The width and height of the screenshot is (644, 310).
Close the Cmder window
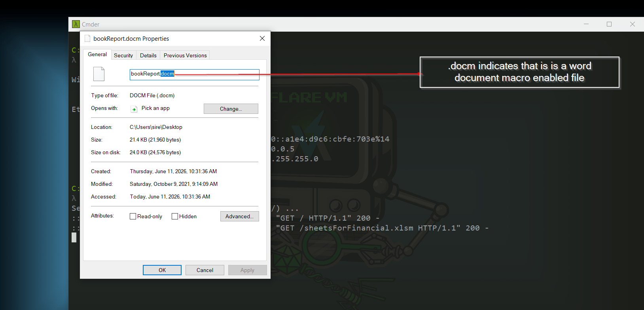click(x=633, y=24)
